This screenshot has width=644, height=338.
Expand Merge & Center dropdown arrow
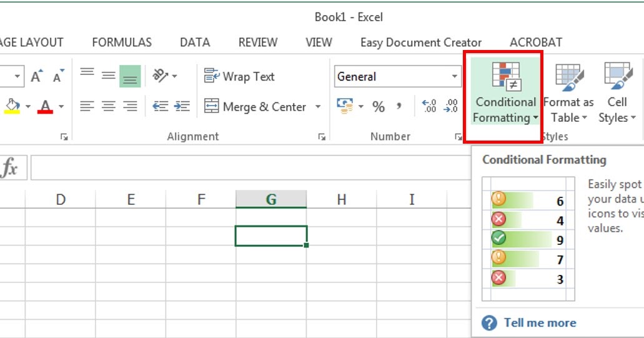pos(318,107)
